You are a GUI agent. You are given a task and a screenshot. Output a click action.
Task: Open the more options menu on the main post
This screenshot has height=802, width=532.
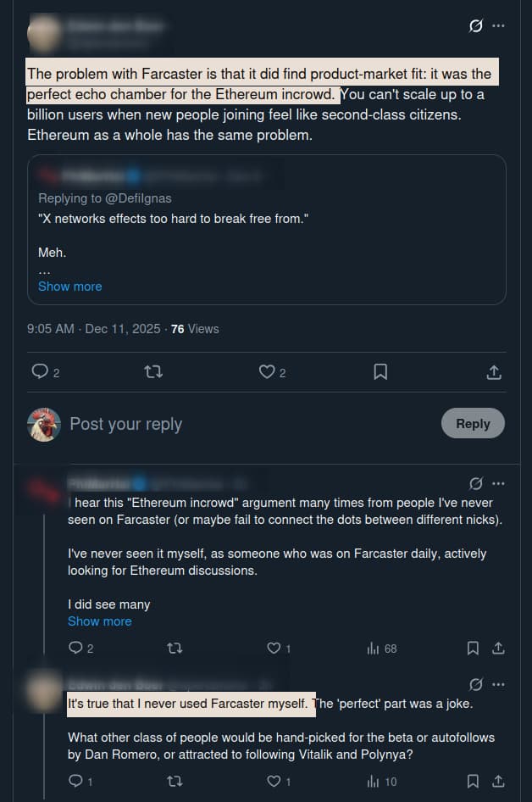pos(498,25)
